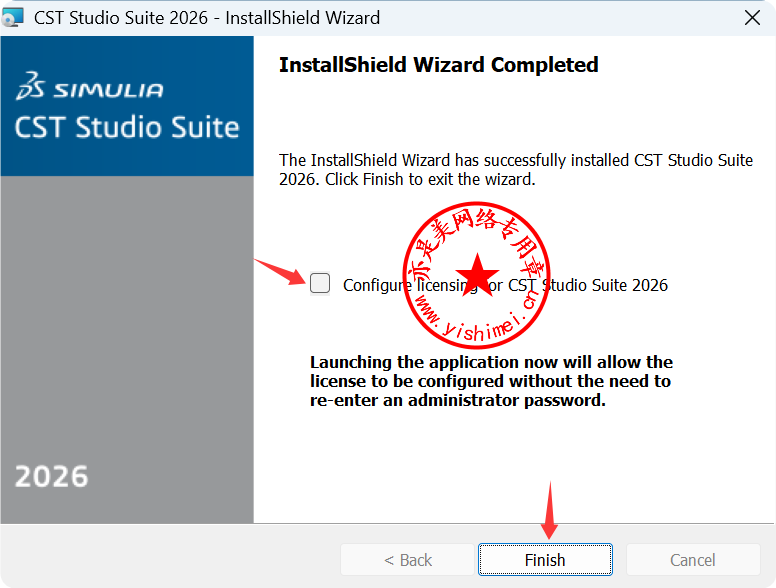
Task: Click the "Configure licensing" checkbox label text
Action: 408,285
